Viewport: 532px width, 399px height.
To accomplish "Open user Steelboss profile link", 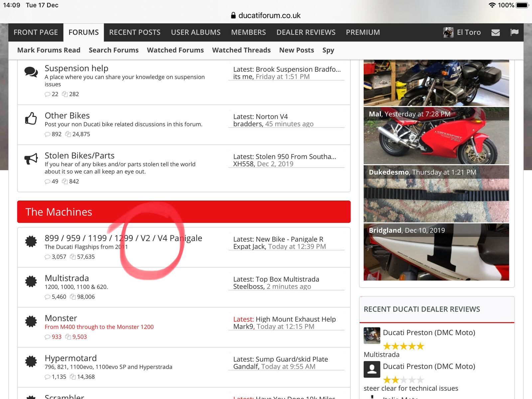I will [x=248, y=287].
